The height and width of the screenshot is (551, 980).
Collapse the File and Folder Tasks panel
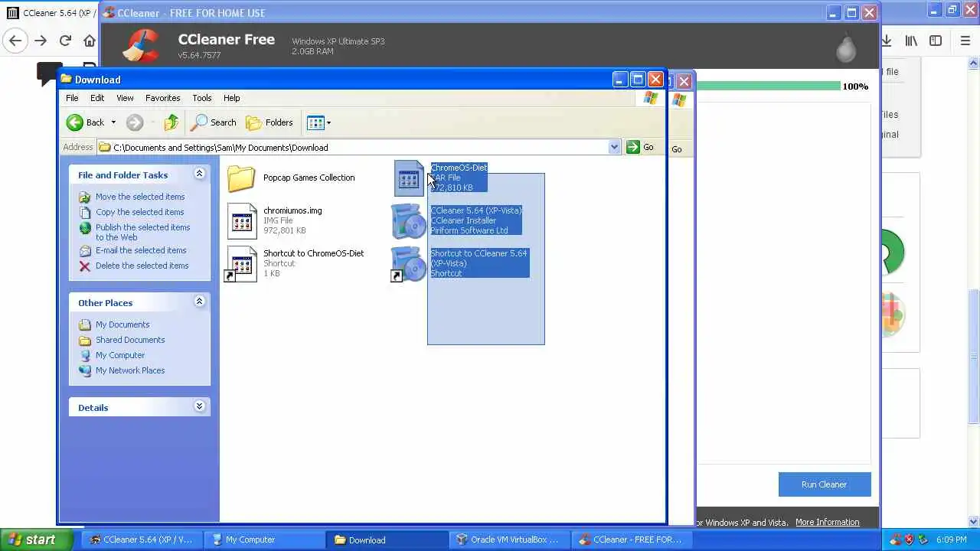coord(199,174)
